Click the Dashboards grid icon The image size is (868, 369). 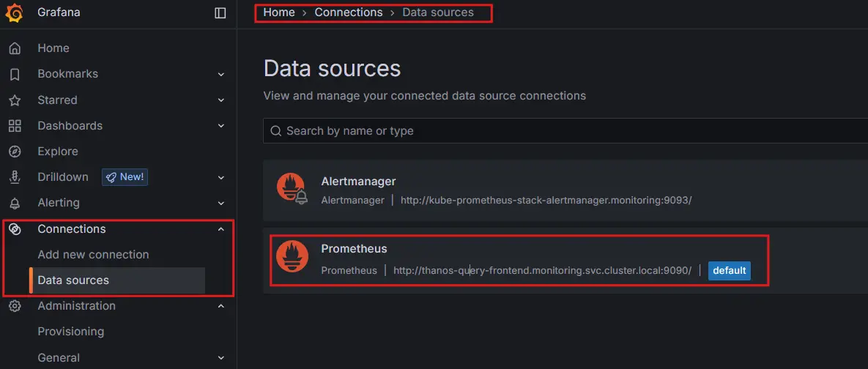[x=15, y=126]
